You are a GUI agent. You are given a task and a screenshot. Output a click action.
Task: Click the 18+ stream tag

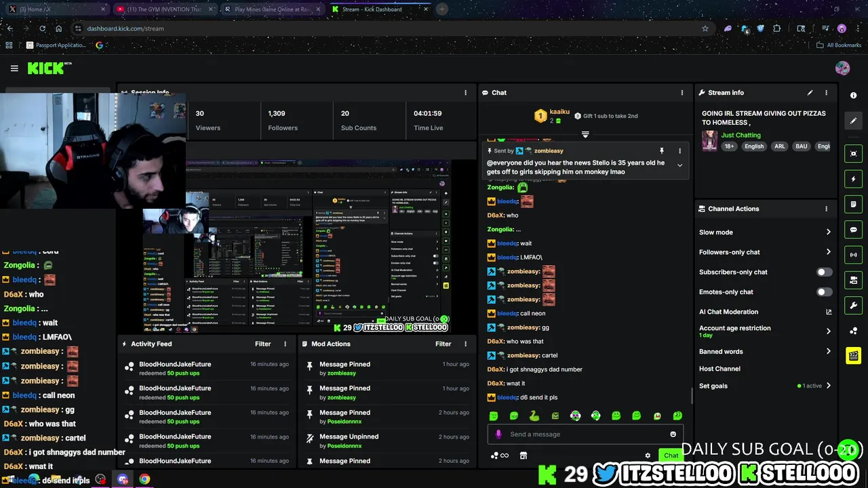point(729,146)
